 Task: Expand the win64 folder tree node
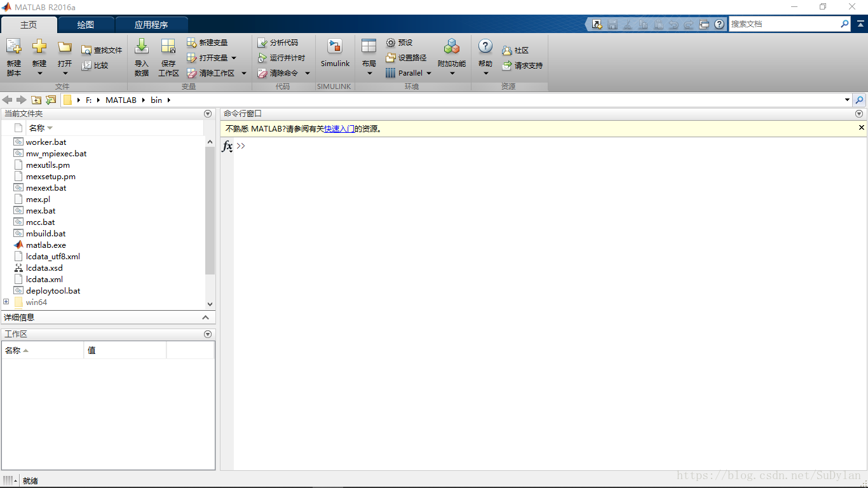pyautogui.click(x=6, y=302)
